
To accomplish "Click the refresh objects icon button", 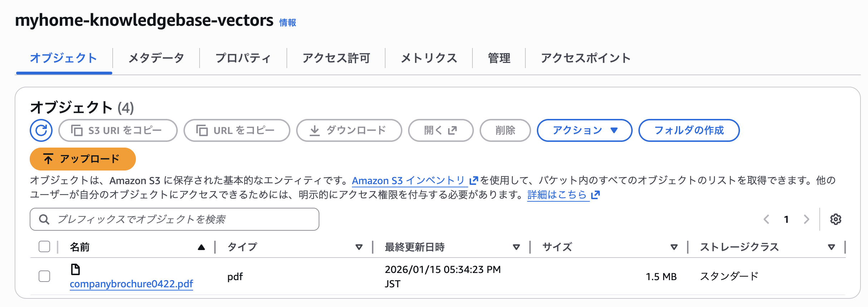I will [41, 130].
